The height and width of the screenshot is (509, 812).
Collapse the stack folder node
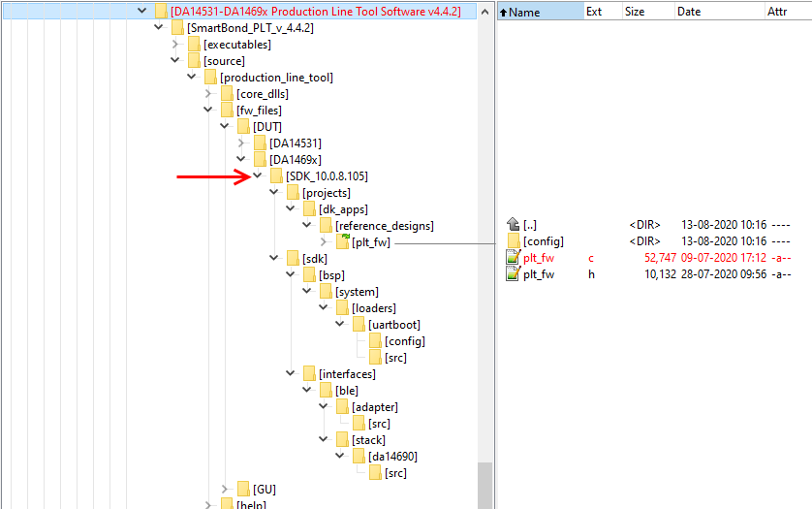click(x=325, y=439)
